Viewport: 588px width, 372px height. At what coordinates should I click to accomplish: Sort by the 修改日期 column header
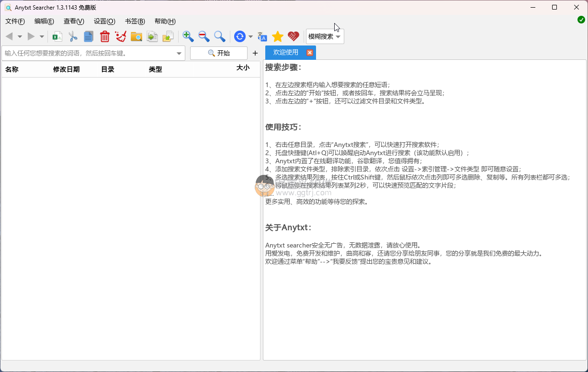click(67, 69)
